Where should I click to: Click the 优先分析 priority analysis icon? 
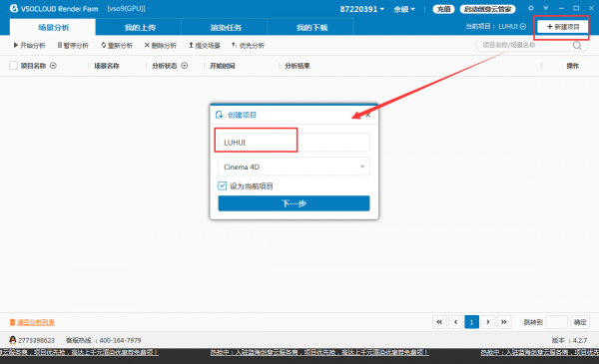[x=235, y=45]
